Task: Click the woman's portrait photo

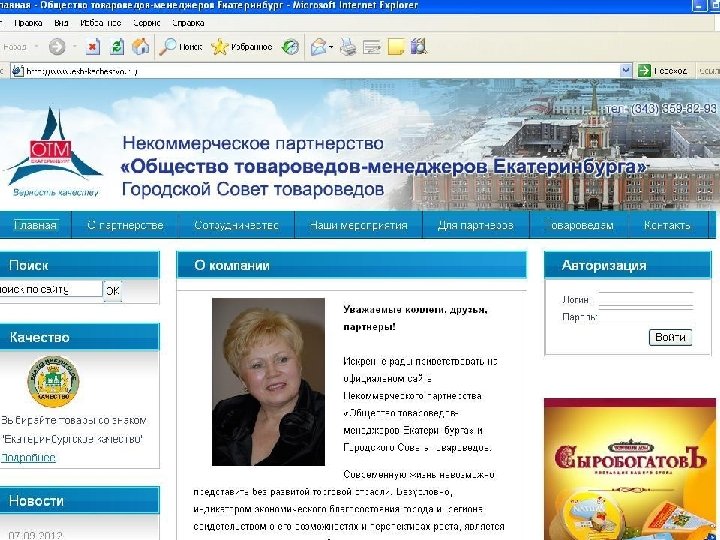Action: click(x=269, y=382)
